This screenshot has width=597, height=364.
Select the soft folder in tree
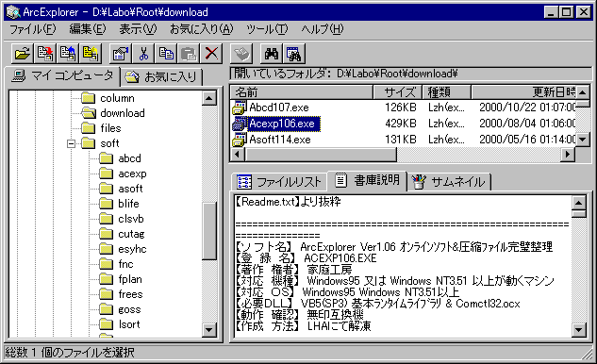click(109, 143)
